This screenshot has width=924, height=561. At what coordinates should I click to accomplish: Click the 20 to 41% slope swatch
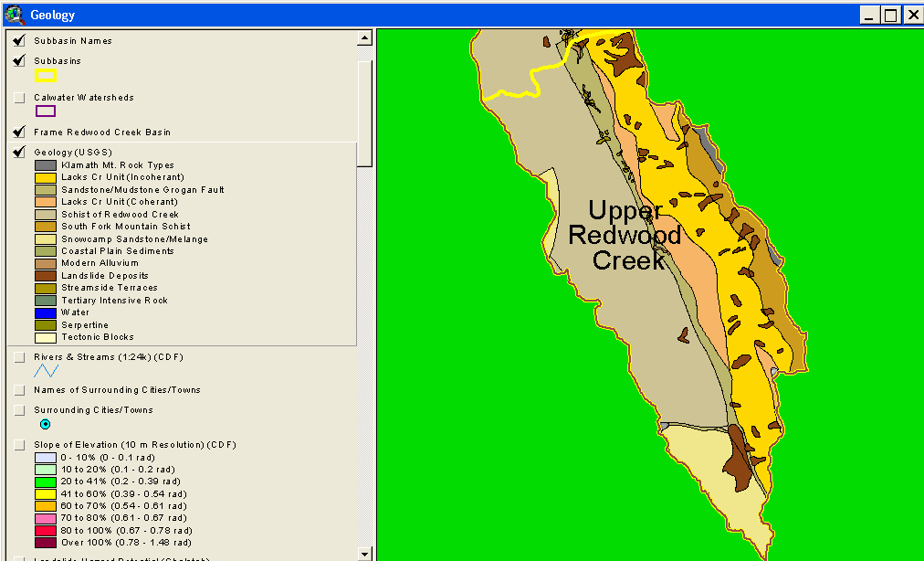tap(46, 482)
